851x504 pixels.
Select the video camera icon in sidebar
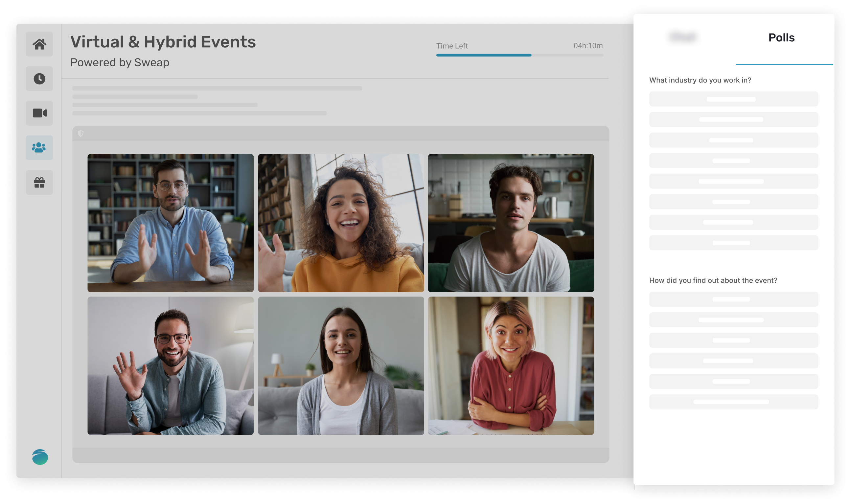pos(39,113)
